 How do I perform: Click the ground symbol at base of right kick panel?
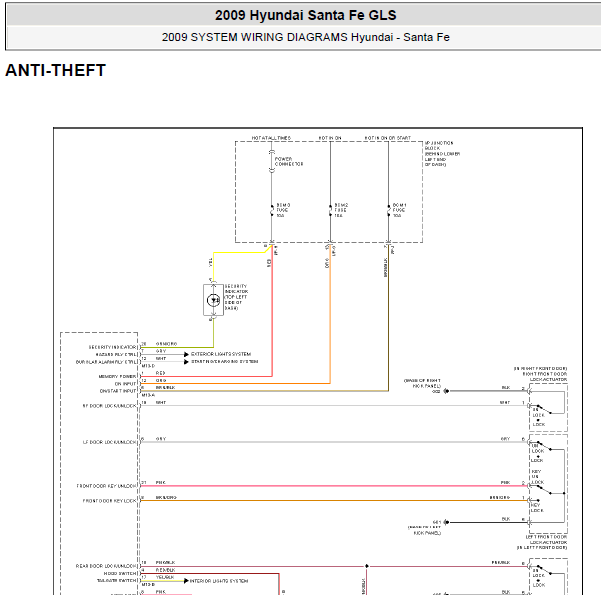446,391
